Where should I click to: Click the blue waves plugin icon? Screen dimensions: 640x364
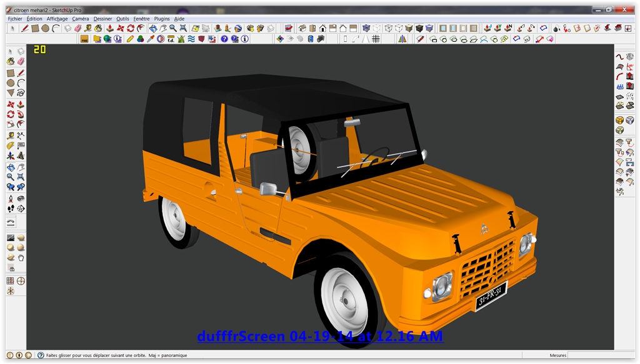[x=191, y=39]
